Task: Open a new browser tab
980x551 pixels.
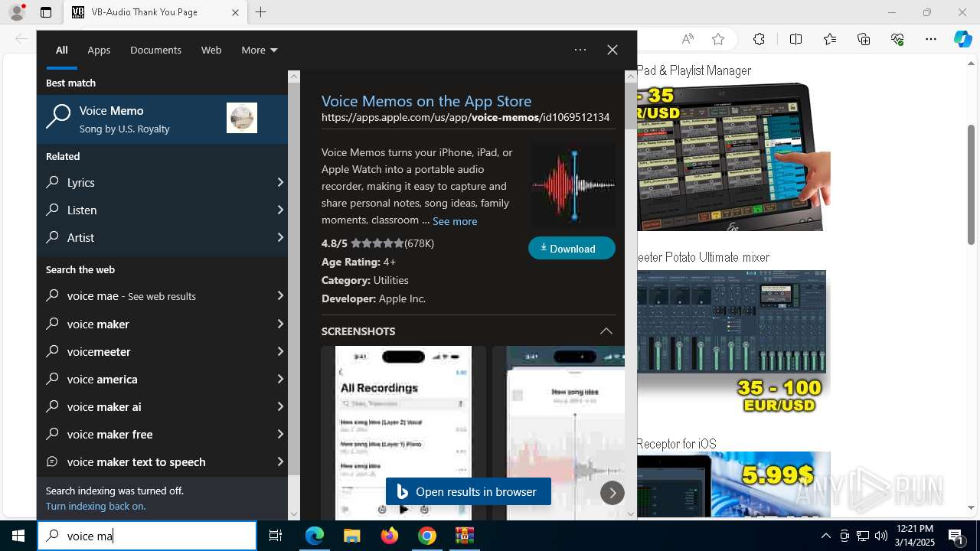Action: coord(261,12)
